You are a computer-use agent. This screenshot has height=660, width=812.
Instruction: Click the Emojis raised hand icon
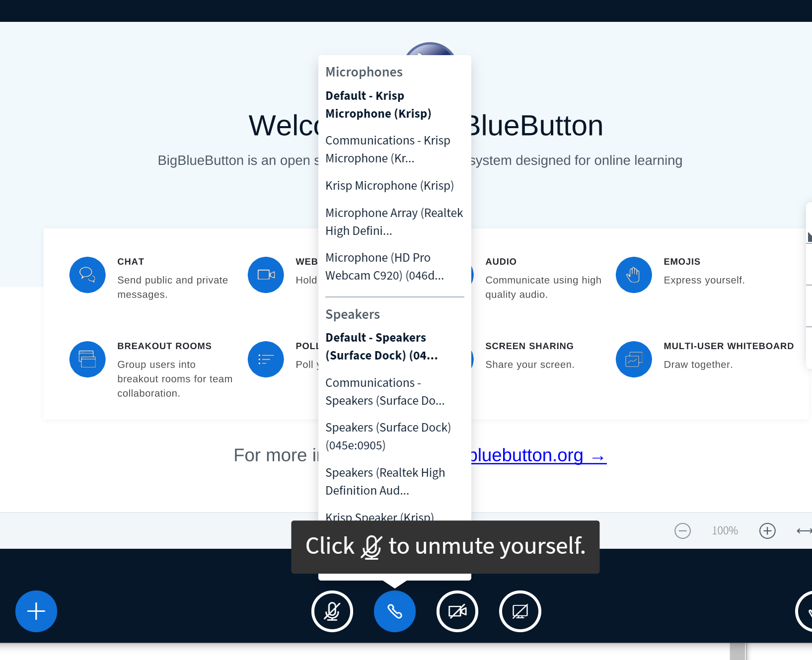tap(634, 275)
